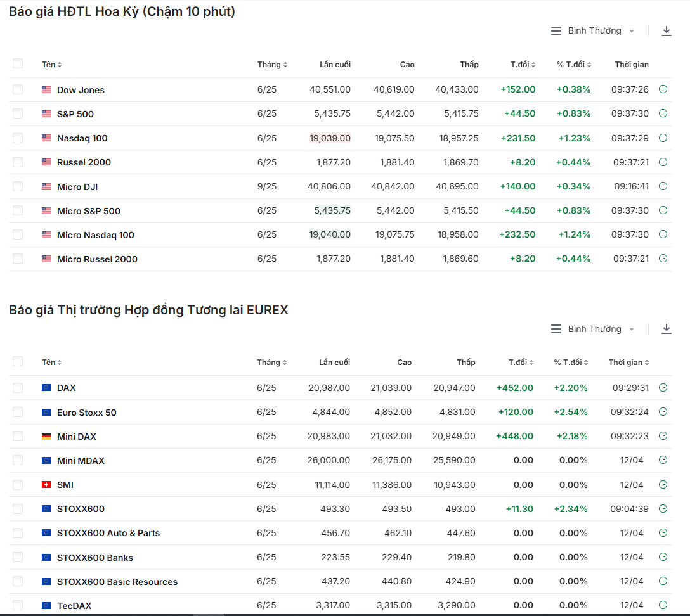This screenshot has height=616, width=690.
Task: Download the US futures table
Action: (x=667, y=31)
